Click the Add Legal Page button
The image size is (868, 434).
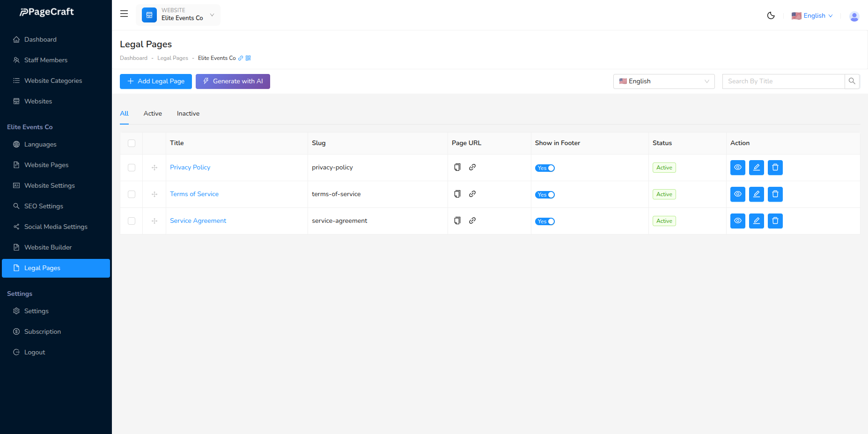click(x=155, y=81)
